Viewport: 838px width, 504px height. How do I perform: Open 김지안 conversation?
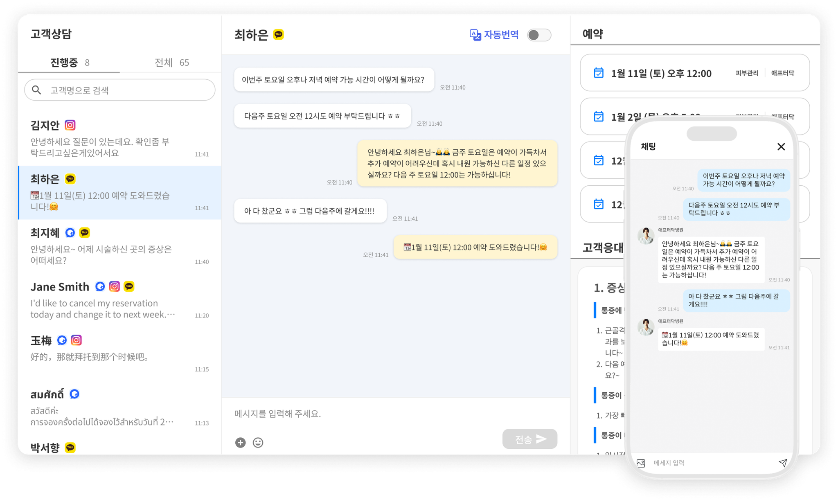pos(120,139)
